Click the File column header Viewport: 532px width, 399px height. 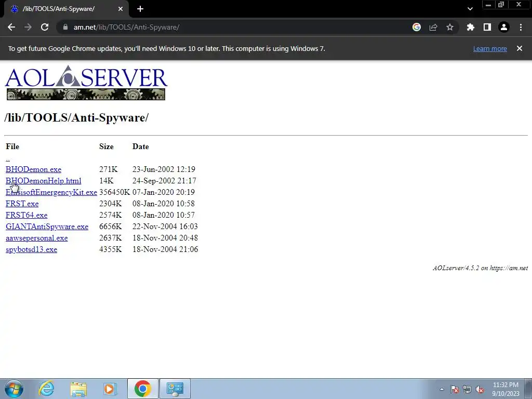(12, 147)
